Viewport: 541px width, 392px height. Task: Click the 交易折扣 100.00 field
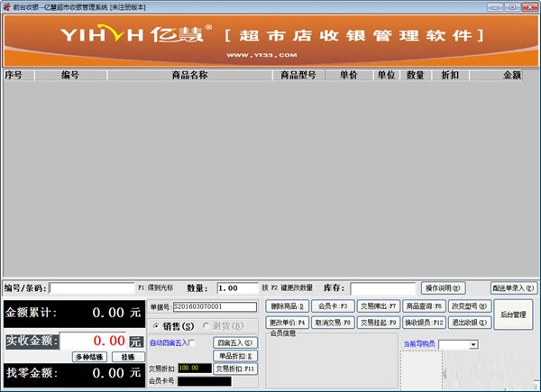click(195, 369)
